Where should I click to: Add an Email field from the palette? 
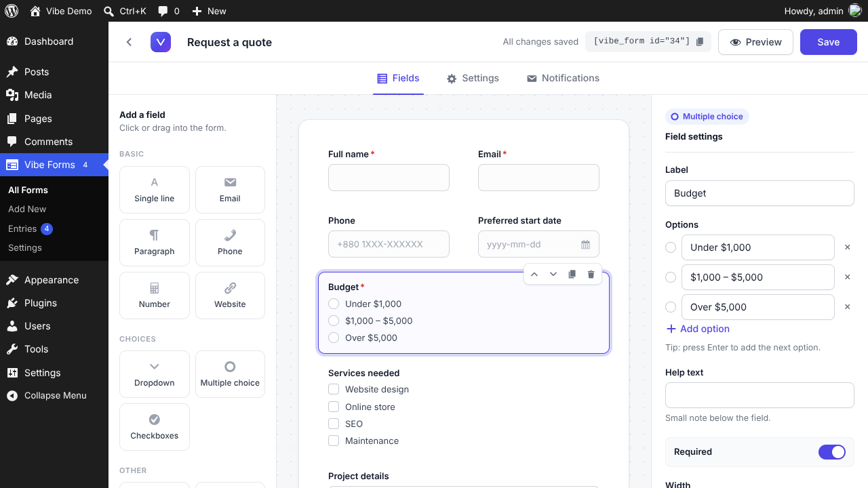click(x=230, y=190)
